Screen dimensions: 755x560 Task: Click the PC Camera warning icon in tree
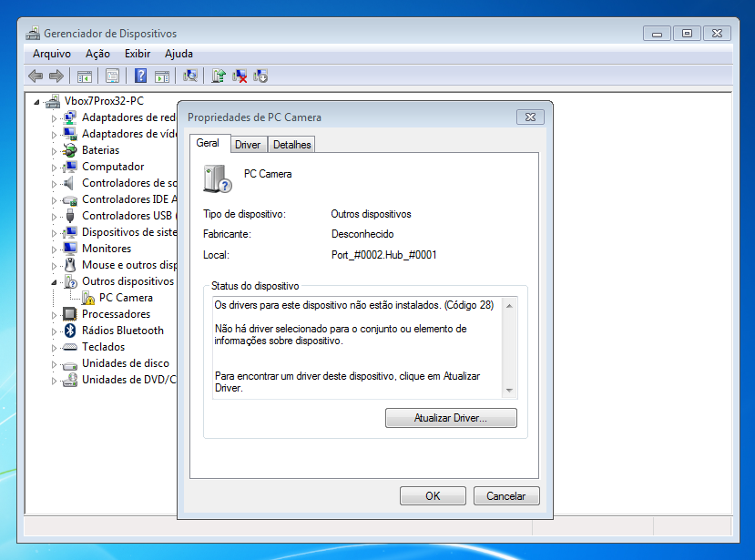[x=87, y=298]
